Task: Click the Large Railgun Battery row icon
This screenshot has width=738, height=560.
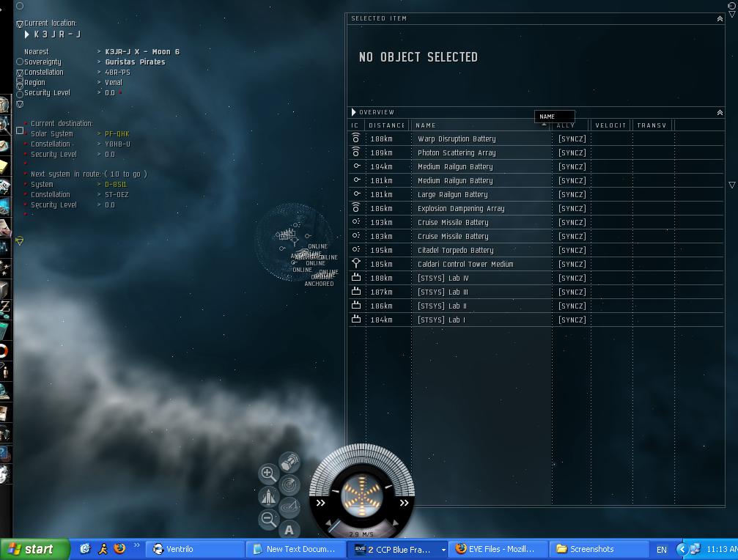Action: tap(356, 194)
